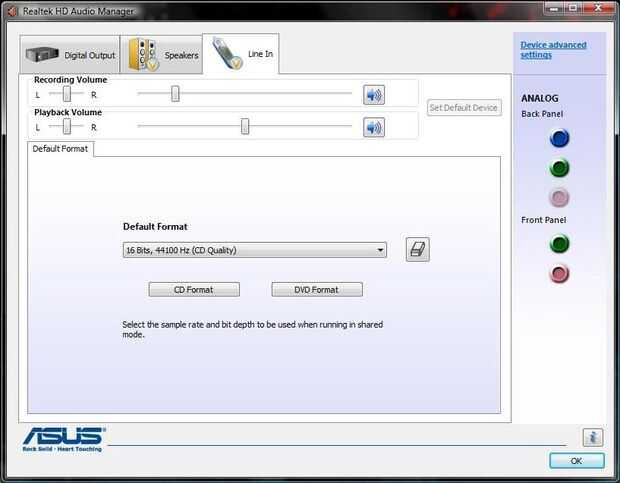Image resolution: width=620 pixels, height=483 pixels.
Task: Switch to the Speakers tab
Action: [x=161, y=55]
